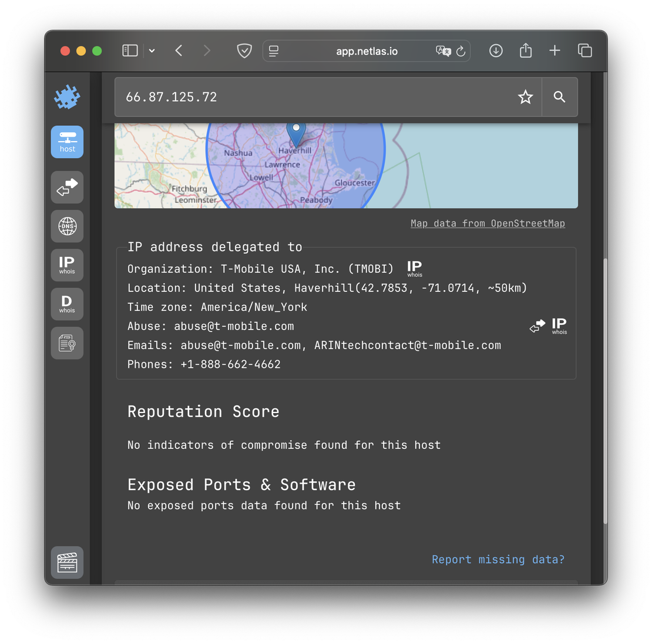Image resolution: width=652 pixels, height=644 pixels.
Task: Click the Haverhill map pin marker
Action: [x=296, y=133]
